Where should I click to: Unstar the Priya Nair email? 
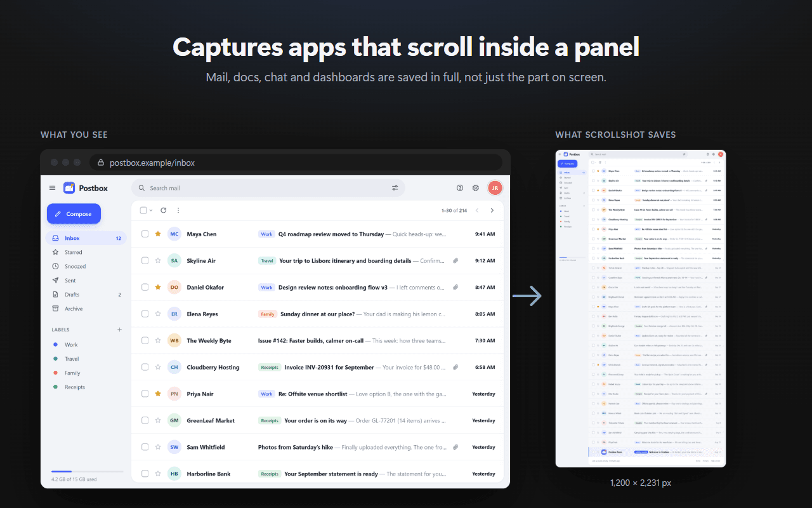click(158, 394)
